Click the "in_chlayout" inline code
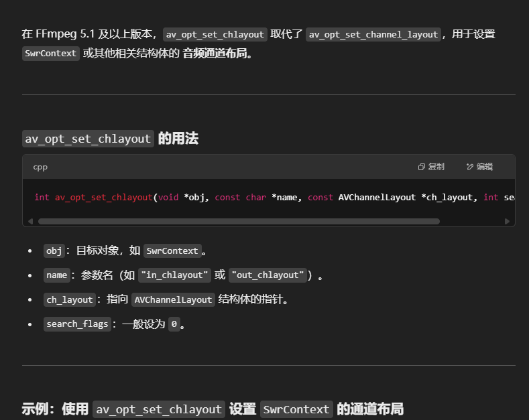529x420 pixels. (x=174, y=275)
